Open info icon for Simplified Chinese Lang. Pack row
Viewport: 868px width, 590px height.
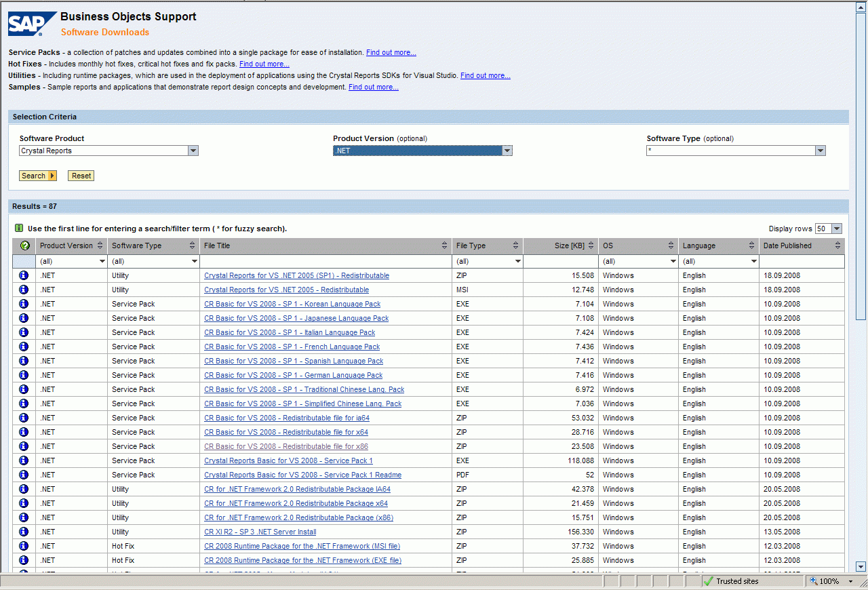(x=24, y=404)
